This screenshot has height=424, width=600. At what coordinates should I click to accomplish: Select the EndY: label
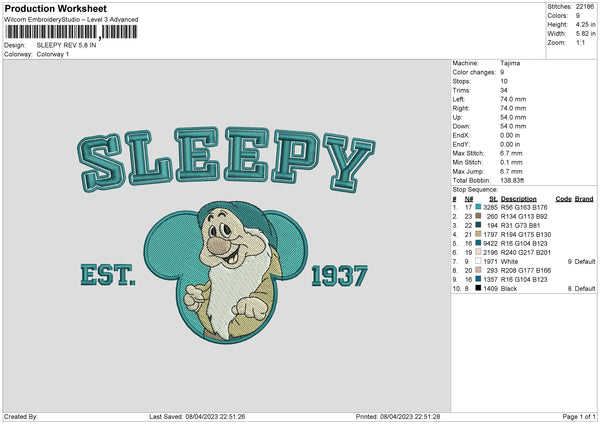tap(461, 144)
